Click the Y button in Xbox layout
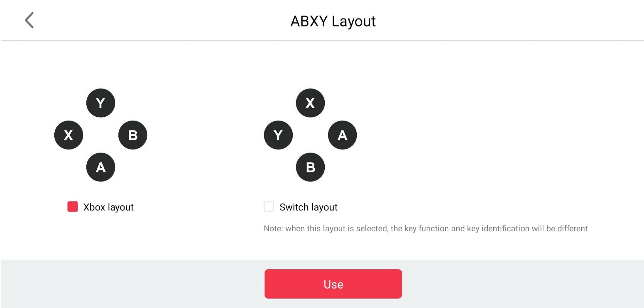Screen dimensions: 644x308 click(x=101, y=103)
